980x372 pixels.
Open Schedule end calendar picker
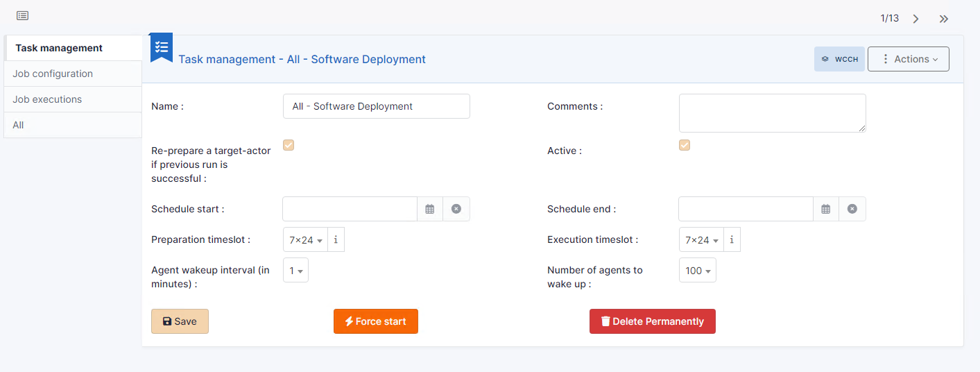(x=826, y=209)
